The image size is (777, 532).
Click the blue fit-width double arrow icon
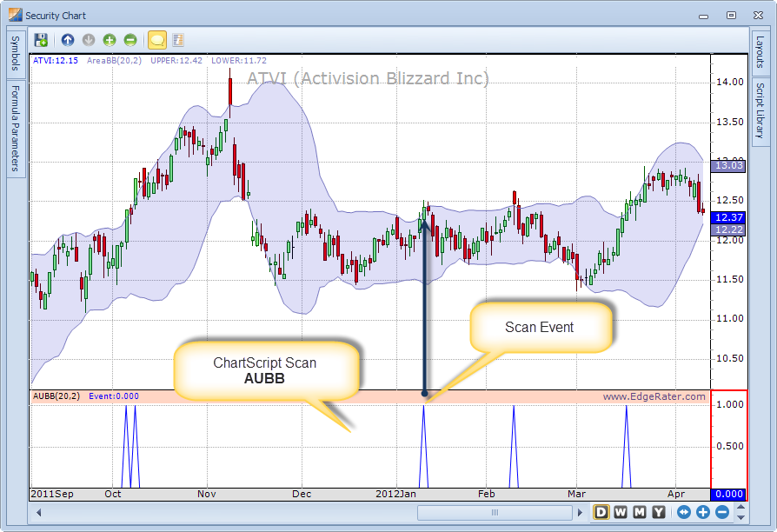(684, 512)
